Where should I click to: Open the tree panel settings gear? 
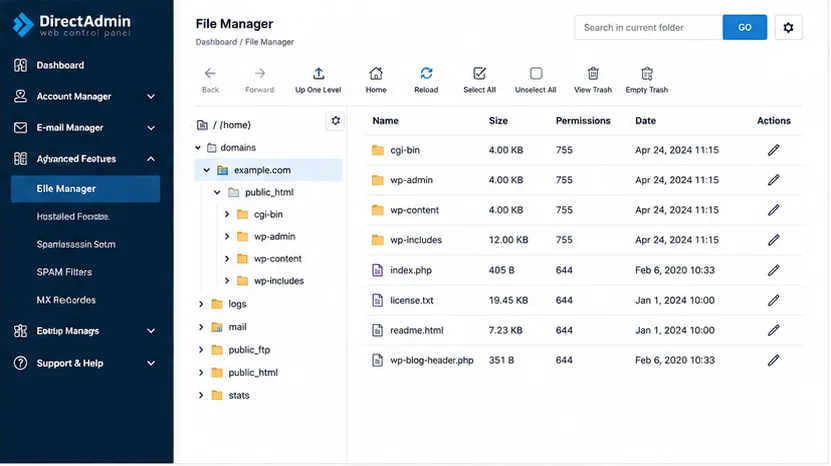click(335, 121)
